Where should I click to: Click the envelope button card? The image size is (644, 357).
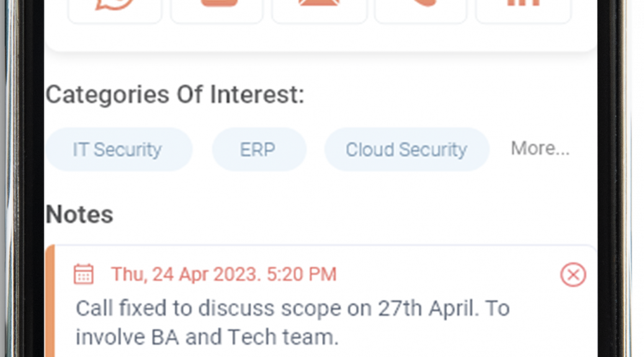[x=319, y=11]
